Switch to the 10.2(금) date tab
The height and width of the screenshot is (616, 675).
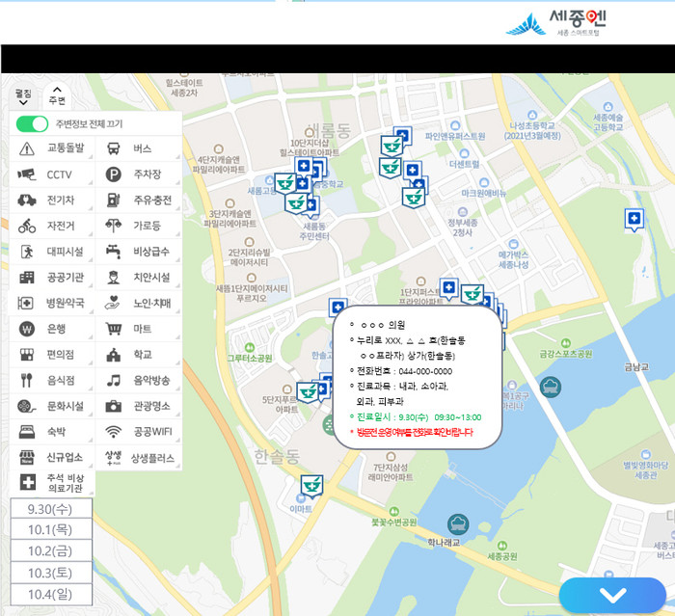[51, 551]
